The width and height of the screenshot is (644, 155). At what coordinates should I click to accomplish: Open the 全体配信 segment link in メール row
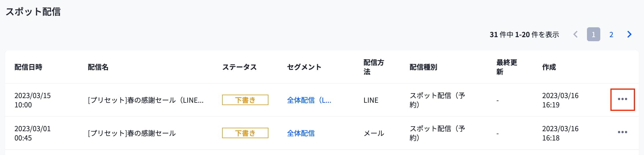pos(301,133)
